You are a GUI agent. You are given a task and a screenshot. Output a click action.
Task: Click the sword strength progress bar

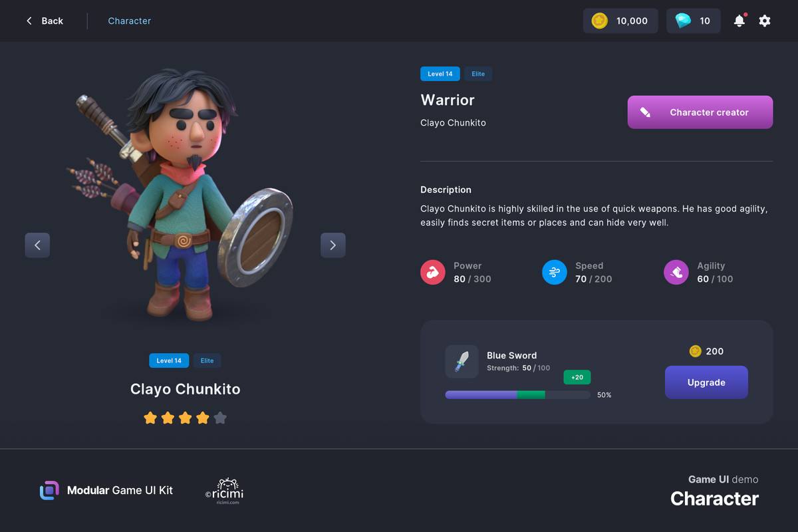tap(517, 394)
